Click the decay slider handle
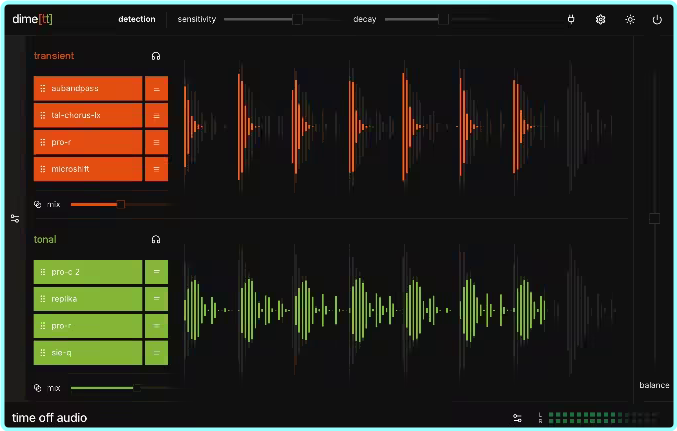 (443, 19)
